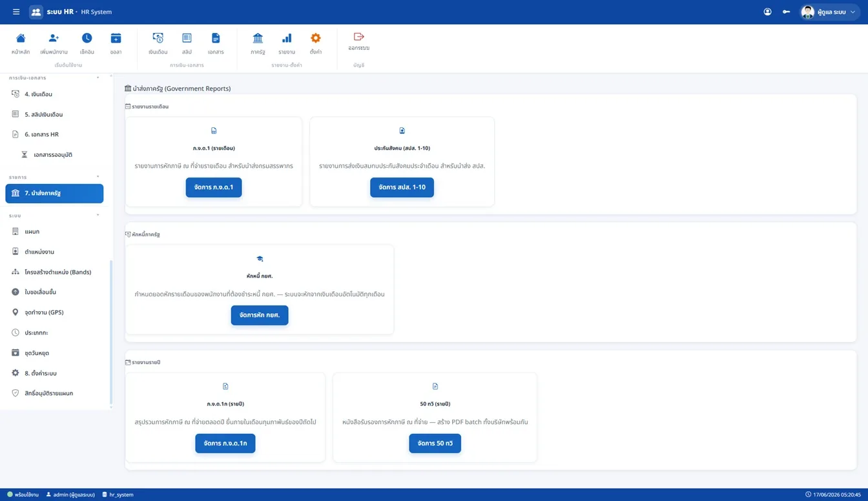
Task: Open the orange settings gear icon
Action: click(x=316, y=38)
